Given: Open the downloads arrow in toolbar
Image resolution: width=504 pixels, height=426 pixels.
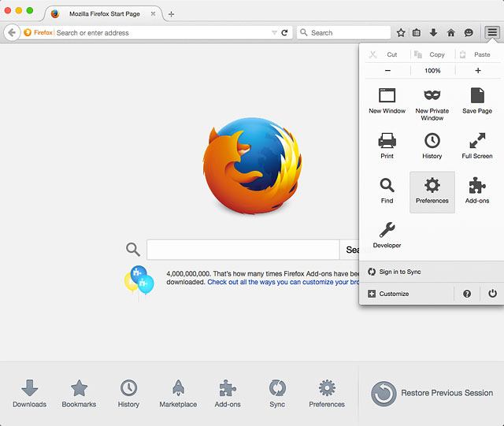Looking at the screenshot, I should 433,32.
